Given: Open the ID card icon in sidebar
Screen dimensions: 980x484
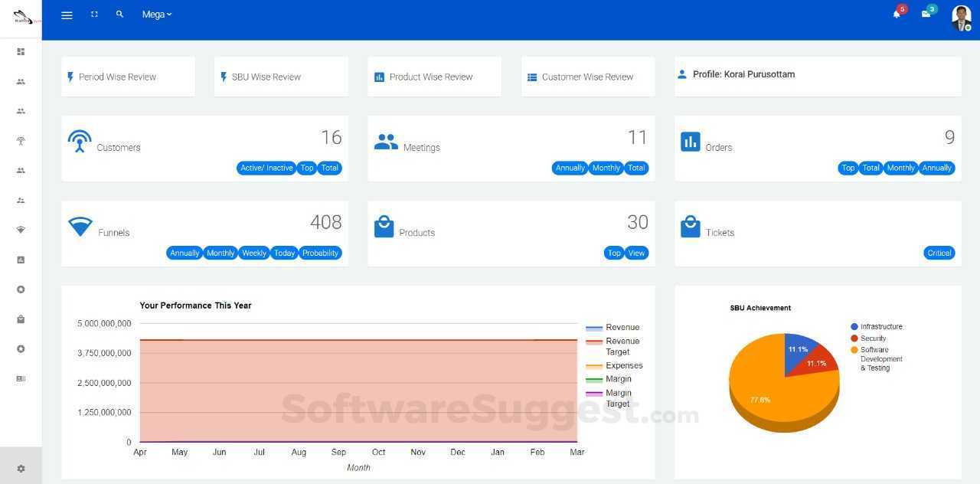Looking at the screenshot, I should [x=21, y=378].
